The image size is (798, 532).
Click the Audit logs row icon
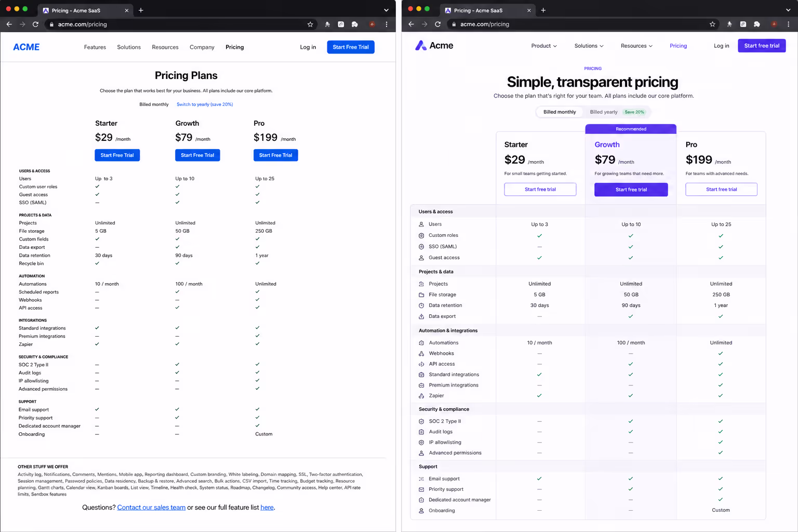coord(421,432)
